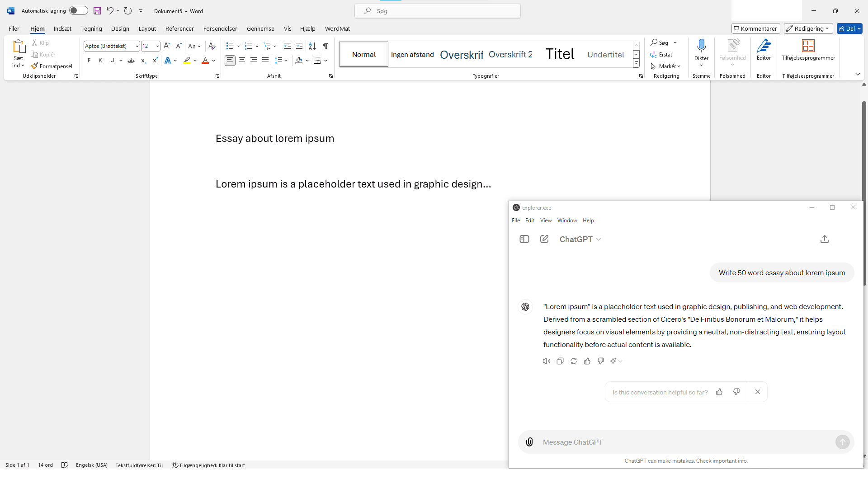Sort text alphabetically icon
This screenshot has height=488, width=868.
point(312,46)
